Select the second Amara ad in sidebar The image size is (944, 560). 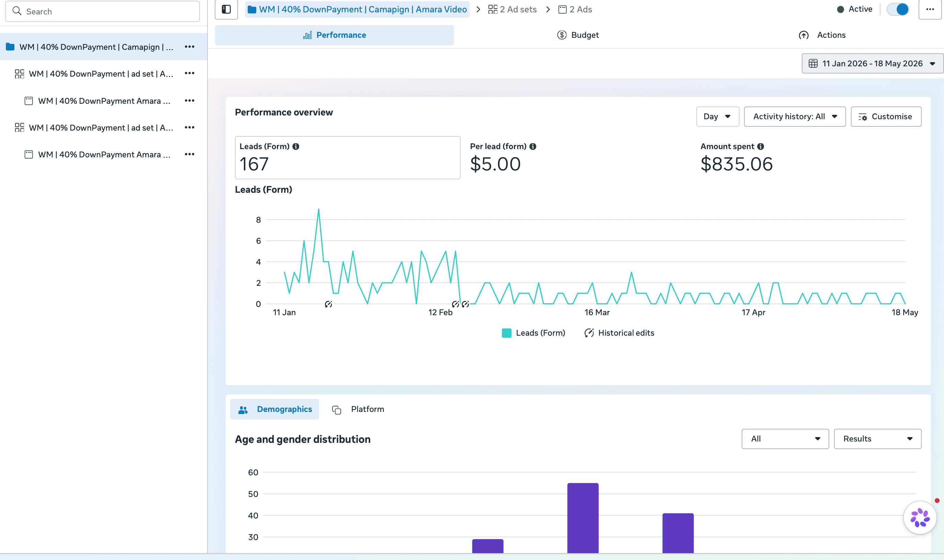coord(103,154)
